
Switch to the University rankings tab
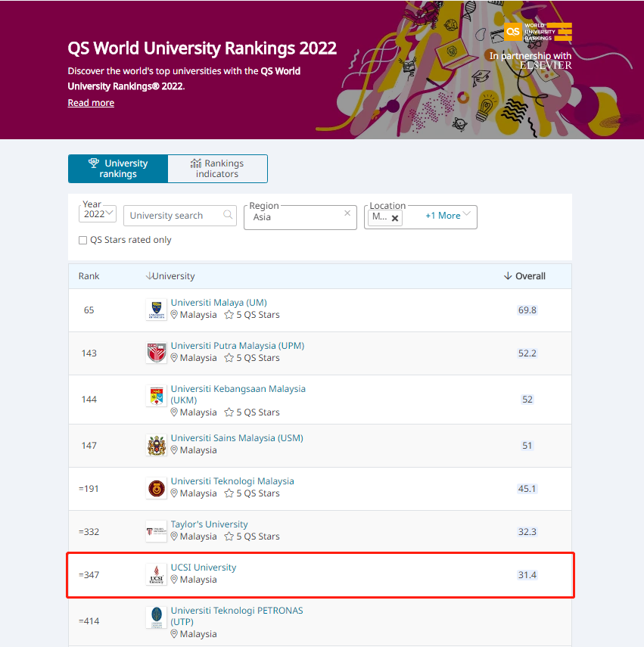(x=118, y=169)
